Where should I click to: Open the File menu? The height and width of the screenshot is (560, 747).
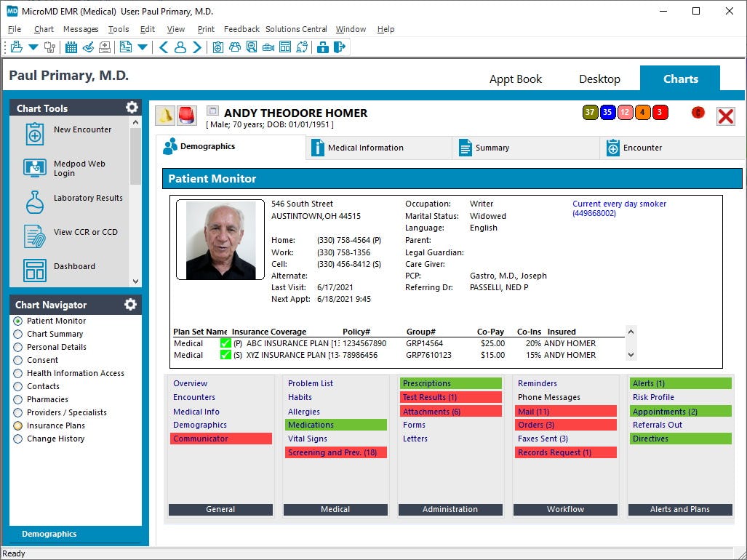[x=15, y=29]
